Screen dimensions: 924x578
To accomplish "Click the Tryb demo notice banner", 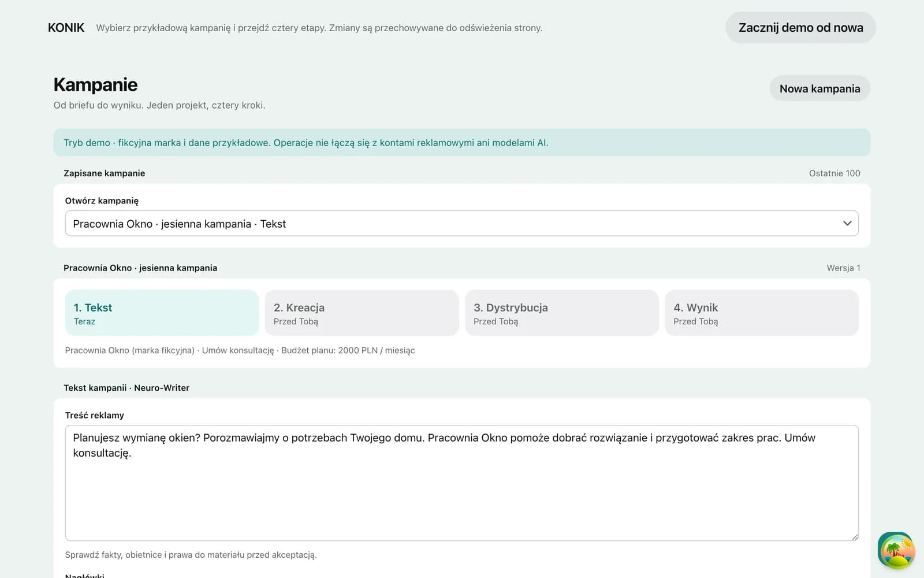I will tap(461, 142).
